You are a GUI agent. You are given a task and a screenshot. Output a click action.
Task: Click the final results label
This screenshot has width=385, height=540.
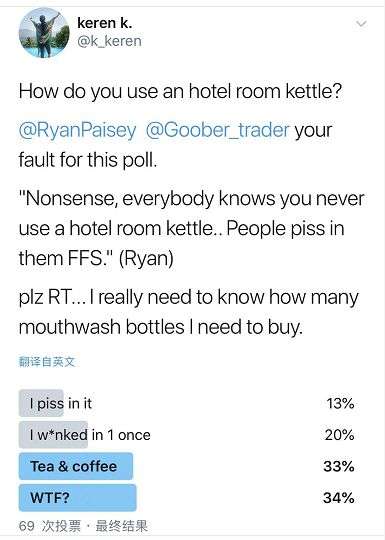click(122, 526)
